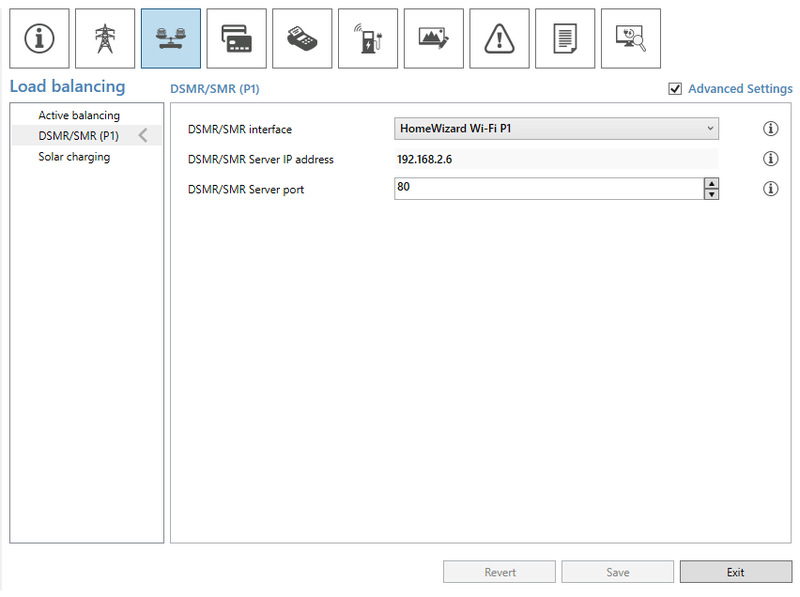
Task: Click the Exit button
Action: point(736,572)
